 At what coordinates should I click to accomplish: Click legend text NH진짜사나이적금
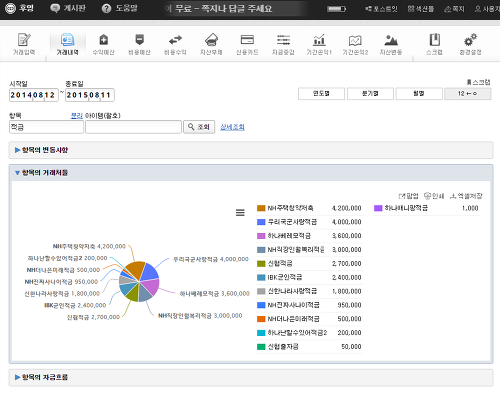tap(293, 305)
